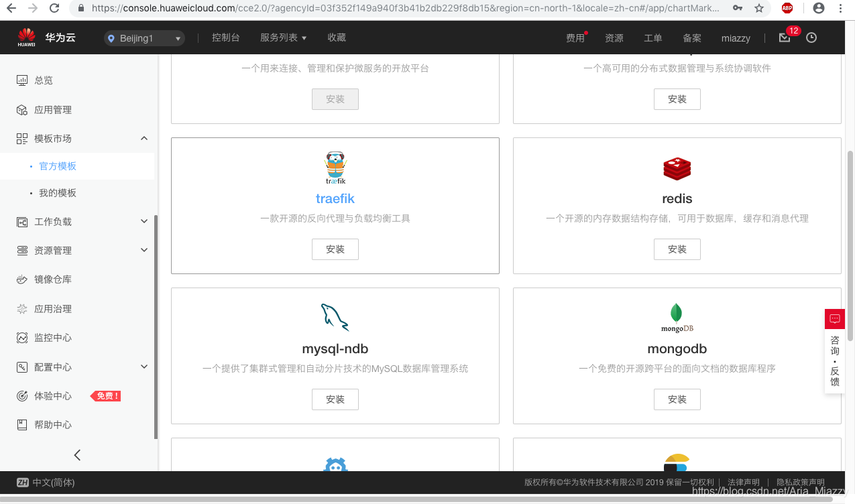Click the browser forward arrow
Image resolution: width=855 pixels, height=504 pixels.
[33, 8]
